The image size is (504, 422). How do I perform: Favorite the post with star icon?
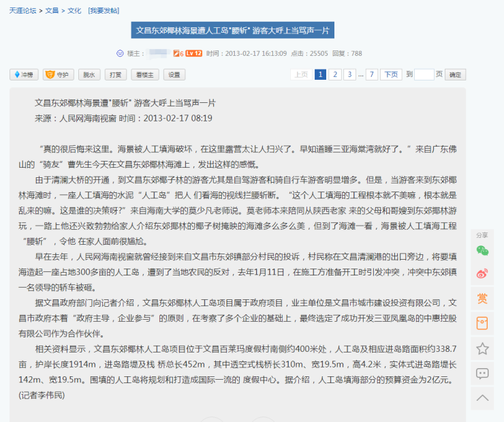(x=482, y=348)
